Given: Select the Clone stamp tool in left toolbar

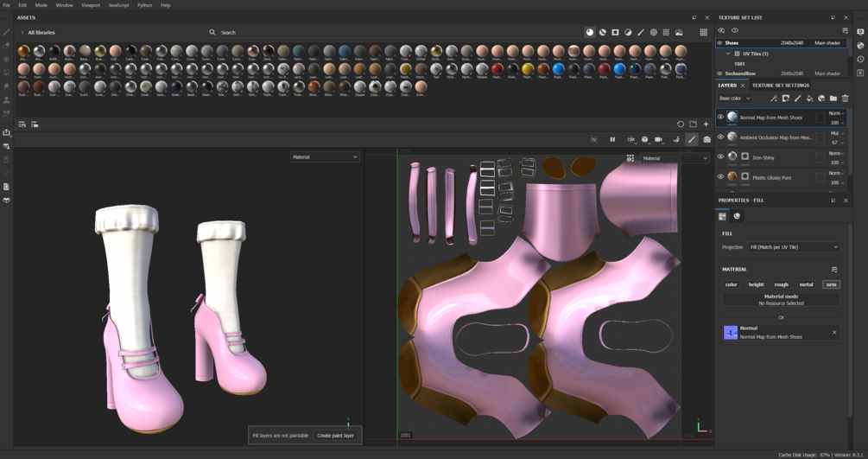Looking at the screenshot, I should [7, 99].
